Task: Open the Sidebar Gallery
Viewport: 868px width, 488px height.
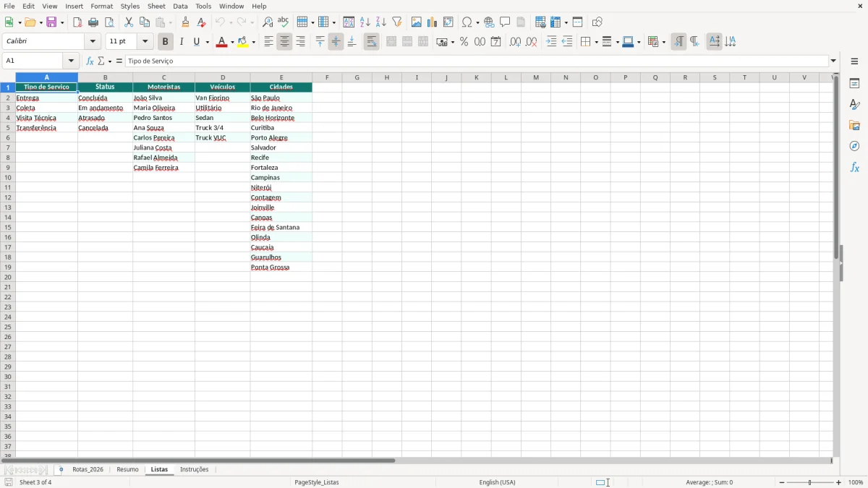Action: 854,125
